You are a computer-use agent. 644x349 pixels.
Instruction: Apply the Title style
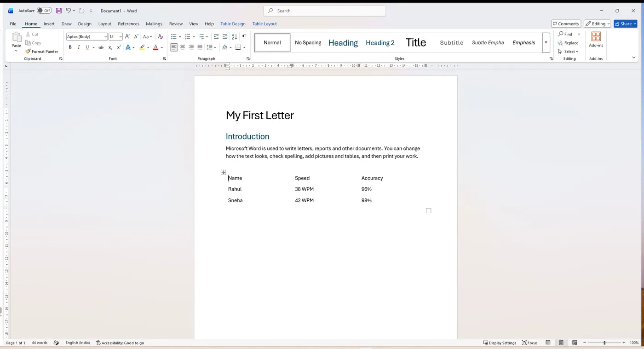416,42
